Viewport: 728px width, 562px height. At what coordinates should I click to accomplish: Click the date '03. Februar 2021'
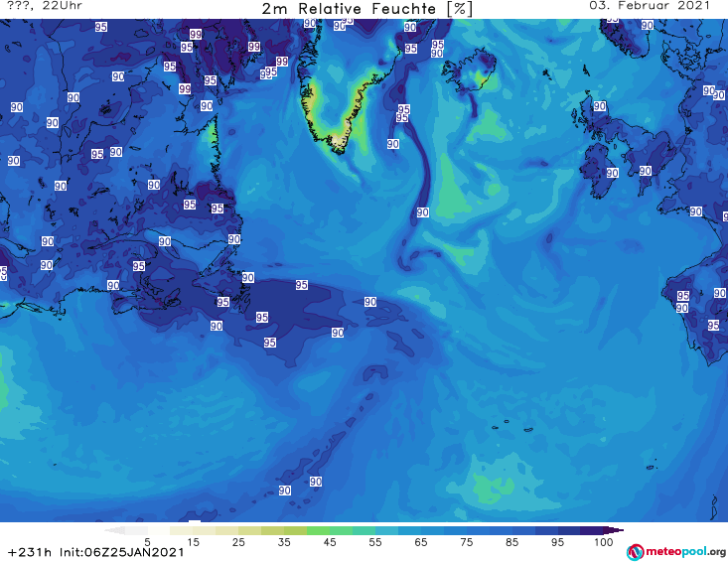click(650, 6)
